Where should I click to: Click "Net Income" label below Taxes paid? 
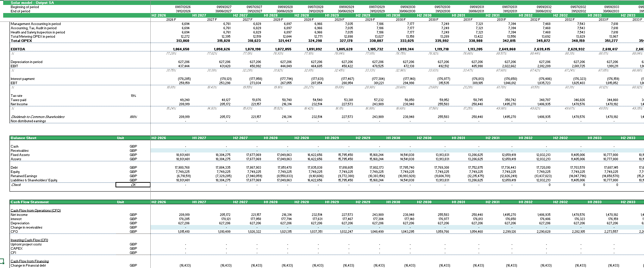[x=19, y=104]
